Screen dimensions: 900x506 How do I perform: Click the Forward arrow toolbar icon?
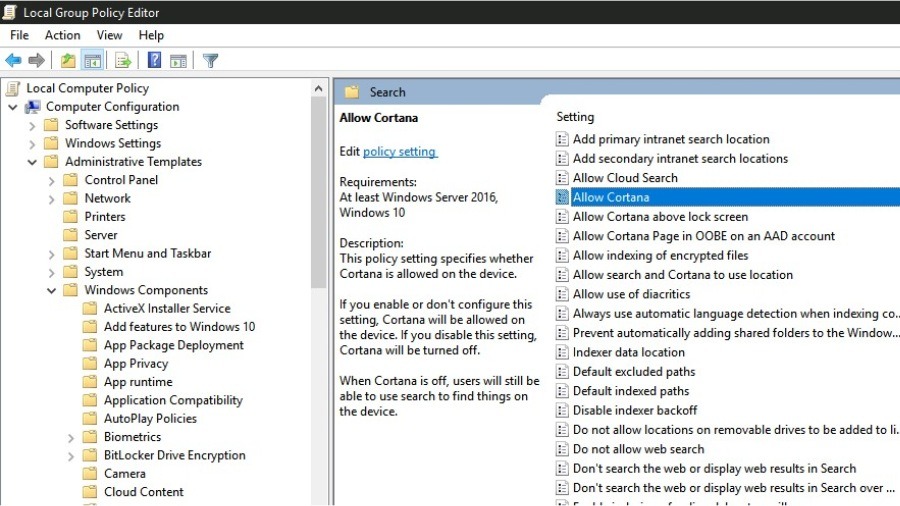click(x=36, y=60)
